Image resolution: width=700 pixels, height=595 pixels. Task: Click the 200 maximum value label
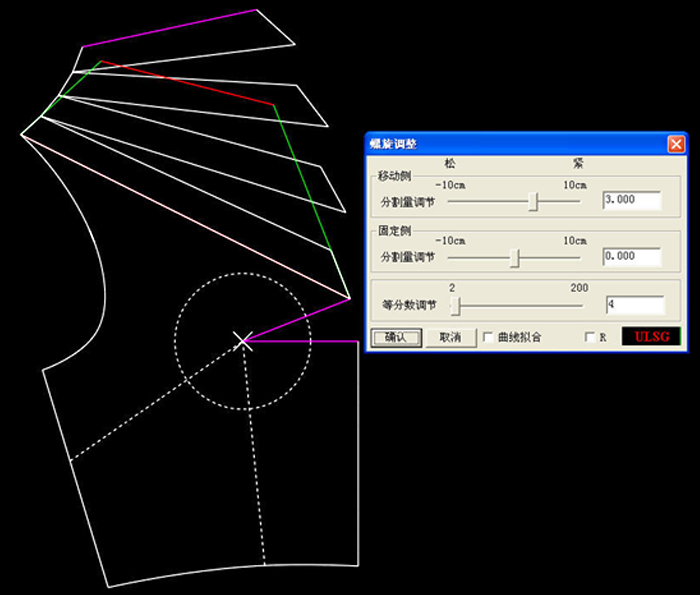(579, 288)
